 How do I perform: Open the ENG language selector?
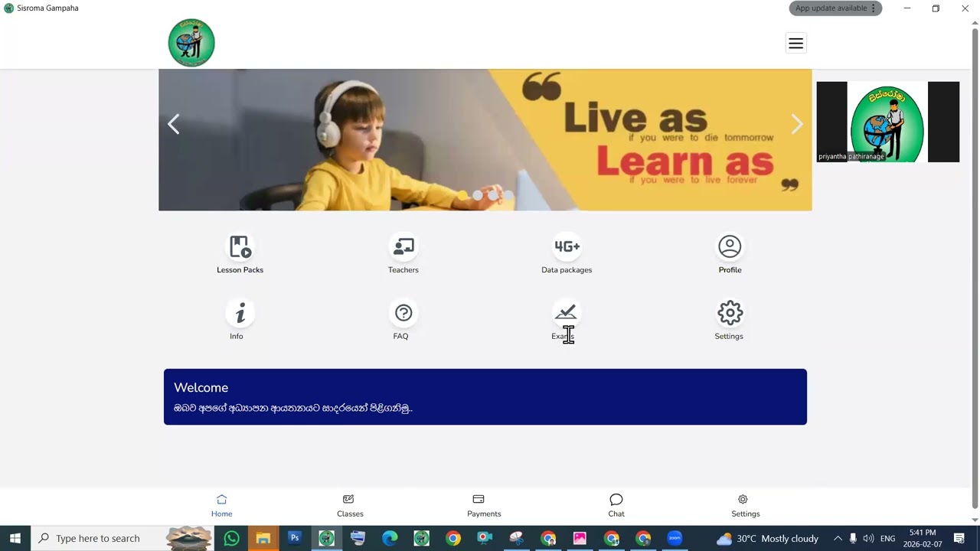pos(888,538)
